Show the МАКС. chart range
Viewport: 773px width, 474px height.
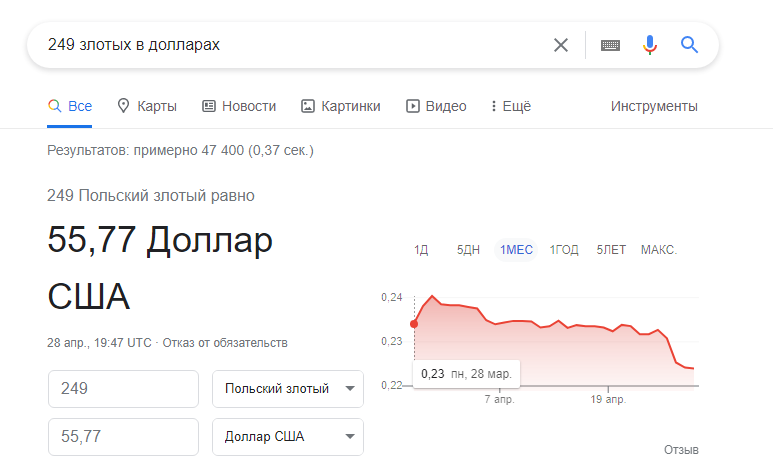659,250
